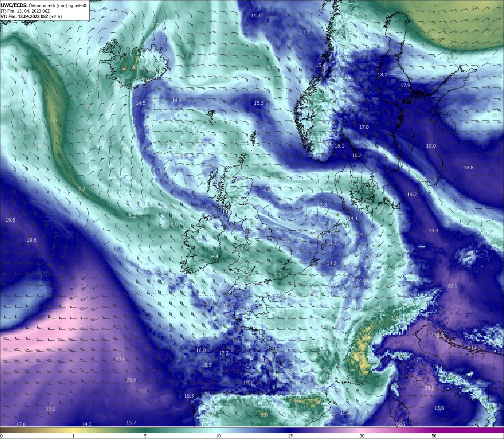Select the map value 16.2
This screenshot has height=439, width=504.
[357, 155]
